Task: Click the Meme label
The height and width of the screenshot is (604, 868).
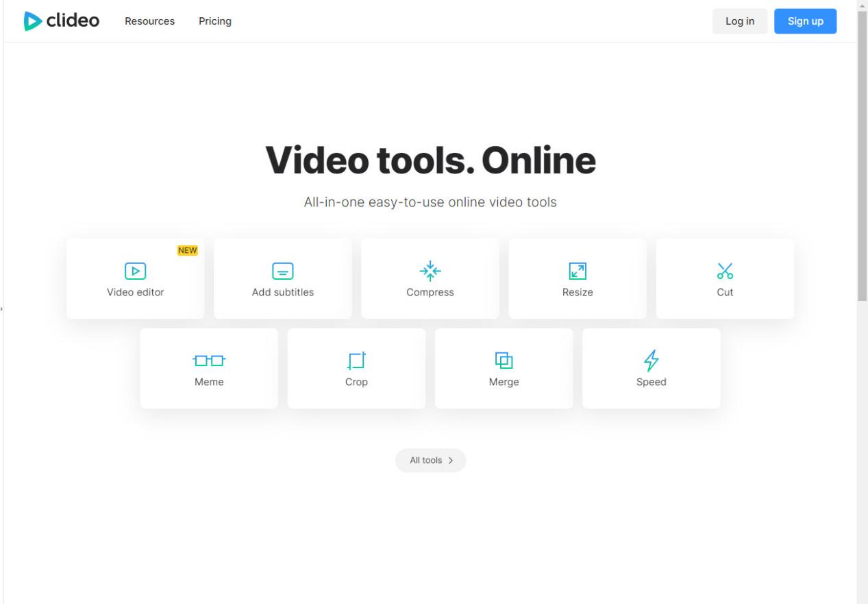Action: click(209, 383)
